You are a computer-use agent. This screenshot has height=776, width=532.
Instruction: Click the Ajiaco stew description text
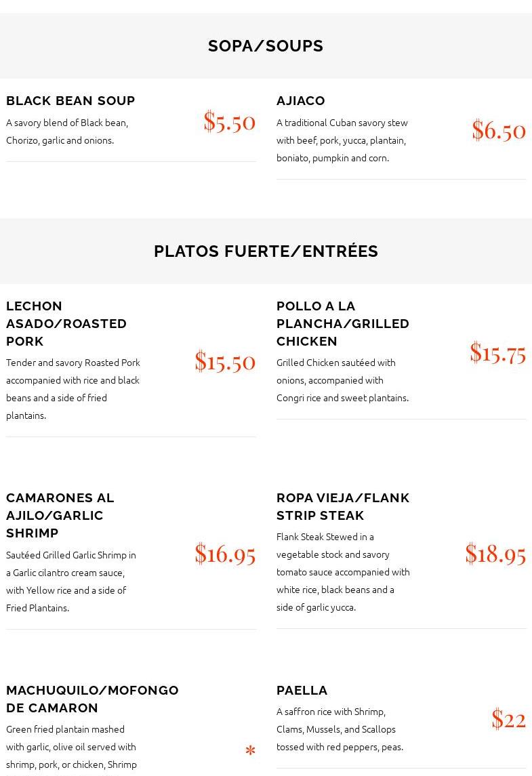tap(342, 140)
